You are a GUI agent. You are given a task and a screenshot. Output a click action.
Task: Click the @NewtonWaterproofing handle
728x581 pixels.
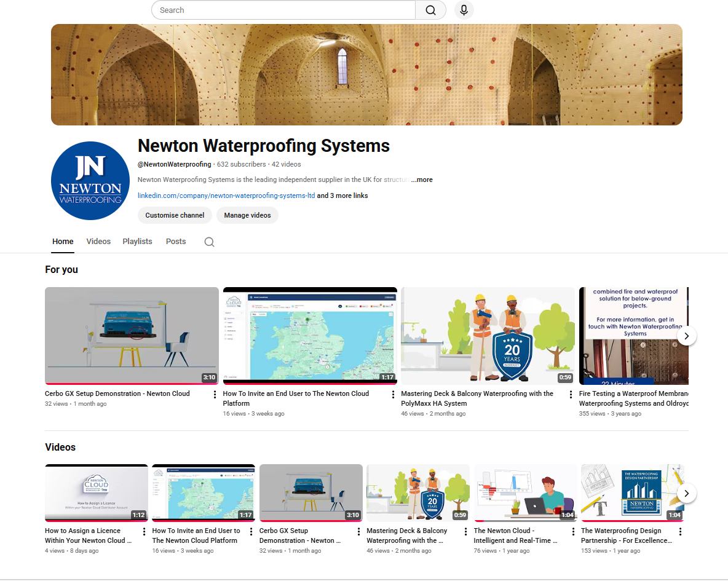click(175, 164)
